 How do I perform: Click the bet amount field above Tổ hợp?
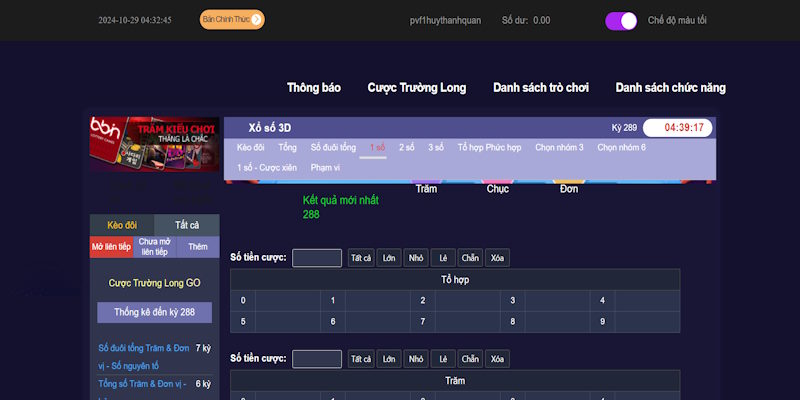click(x=317, y=258)
